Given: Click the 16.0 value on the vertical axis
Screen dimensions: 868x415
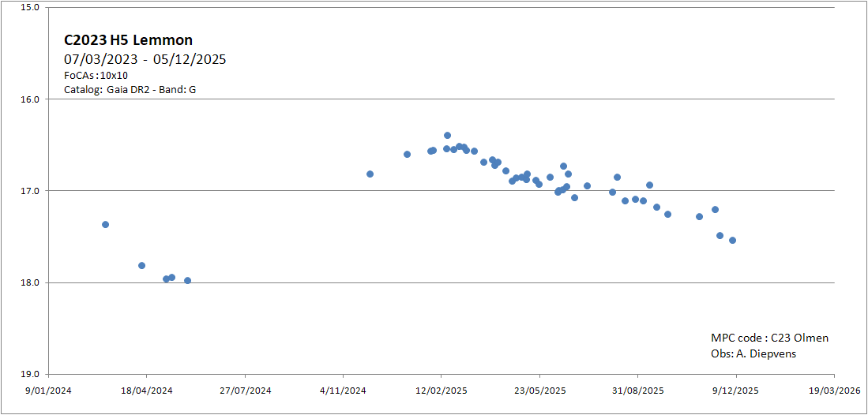Looking at the screenshot, I should pos(29,99).
